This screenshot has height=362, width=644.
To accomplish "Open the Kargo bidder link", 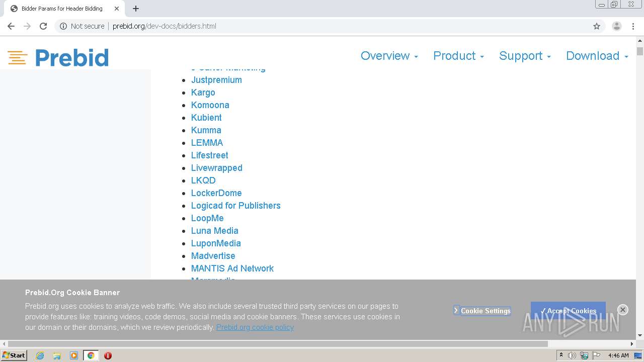I will tap(203, 93).
